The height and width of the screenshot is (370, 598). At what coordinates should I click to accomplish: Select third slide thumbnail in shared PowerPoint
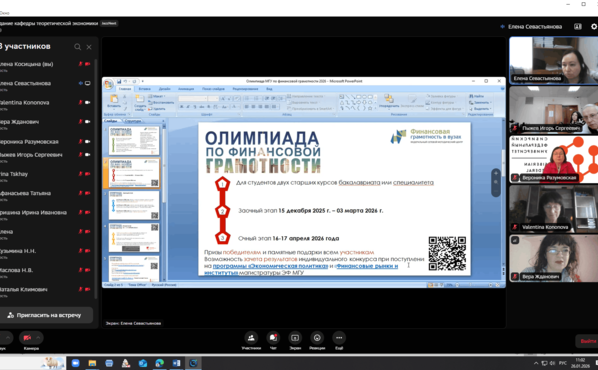(x=134, y=205)
